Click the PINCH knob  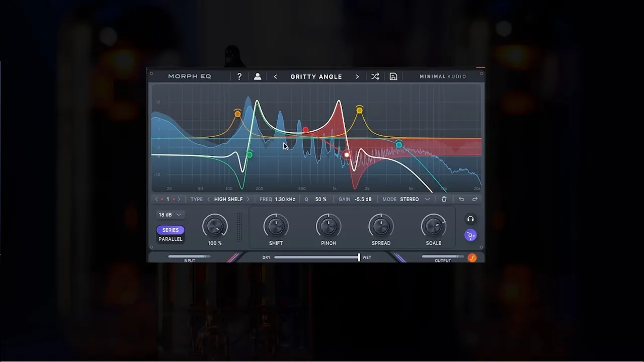tap(329, 226)
